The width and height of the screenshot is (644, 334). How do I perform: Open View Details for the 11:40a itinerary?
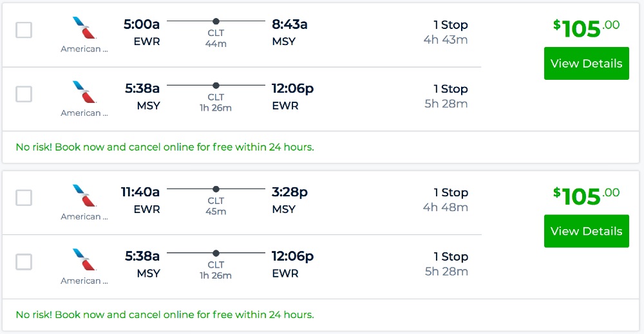(586, 232)
